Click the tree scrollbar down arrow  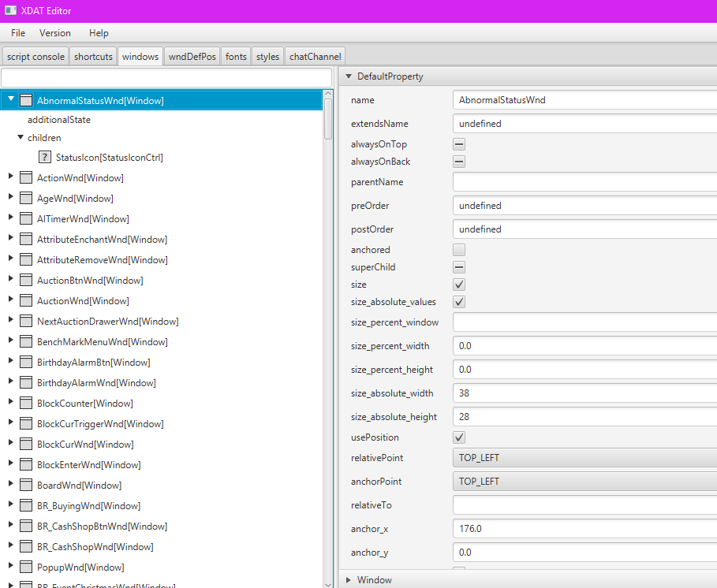pyautogui.click(x=328, y=584)
